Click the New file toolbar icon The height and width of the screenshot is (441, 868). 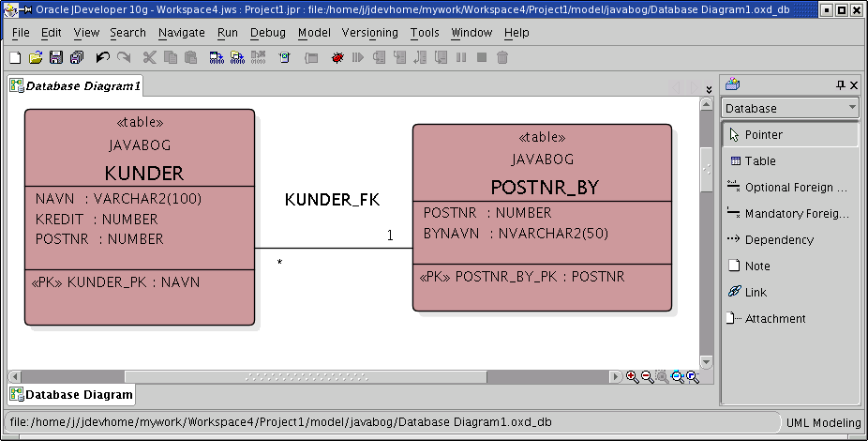point(15,58)
